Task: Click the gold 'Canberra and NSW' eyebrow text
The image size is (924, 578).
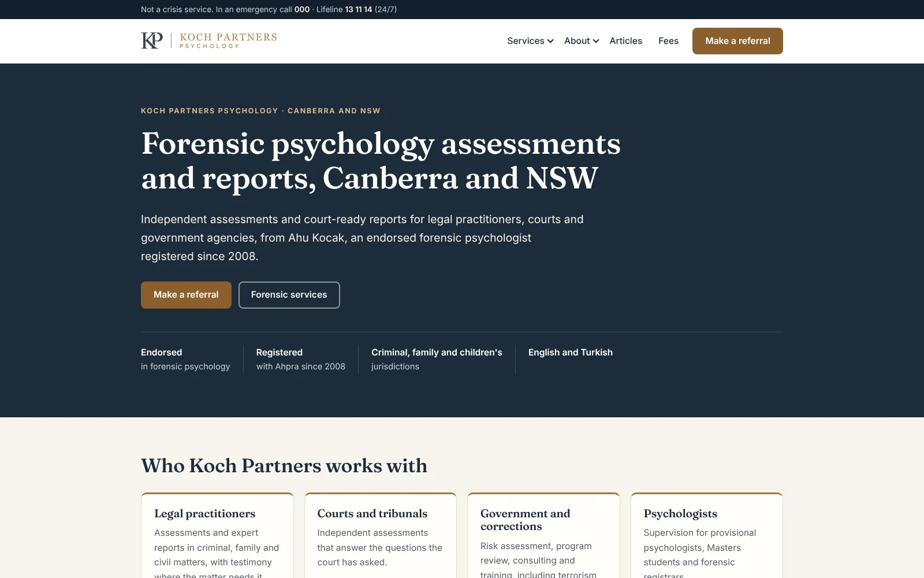Action: [334, 111]
